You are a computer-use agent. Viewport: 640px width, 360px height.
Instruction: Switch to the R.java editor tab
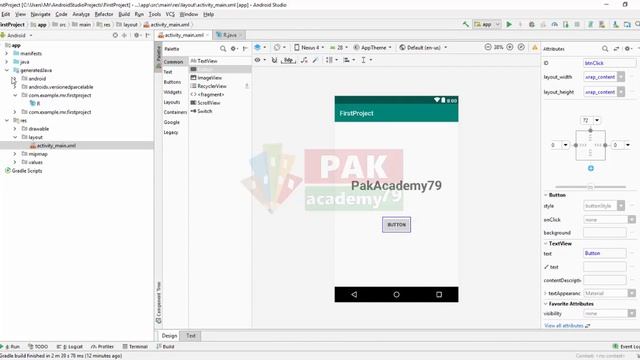point(229,35)
